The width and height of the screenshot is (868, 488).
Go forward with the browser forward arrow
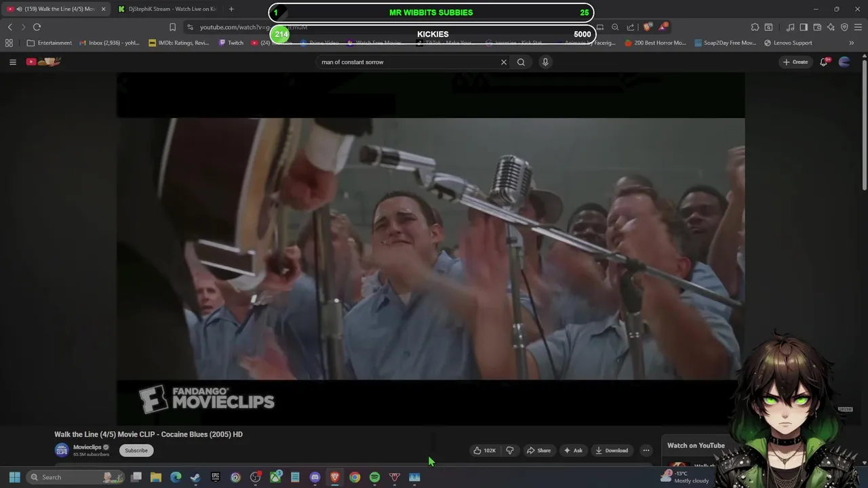(x=23, y=27)
